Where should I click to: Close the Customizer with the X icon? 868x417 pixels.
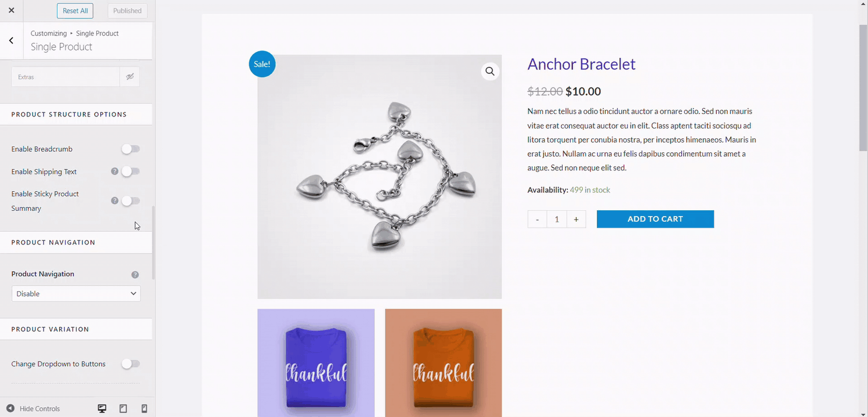coord(11,10)
